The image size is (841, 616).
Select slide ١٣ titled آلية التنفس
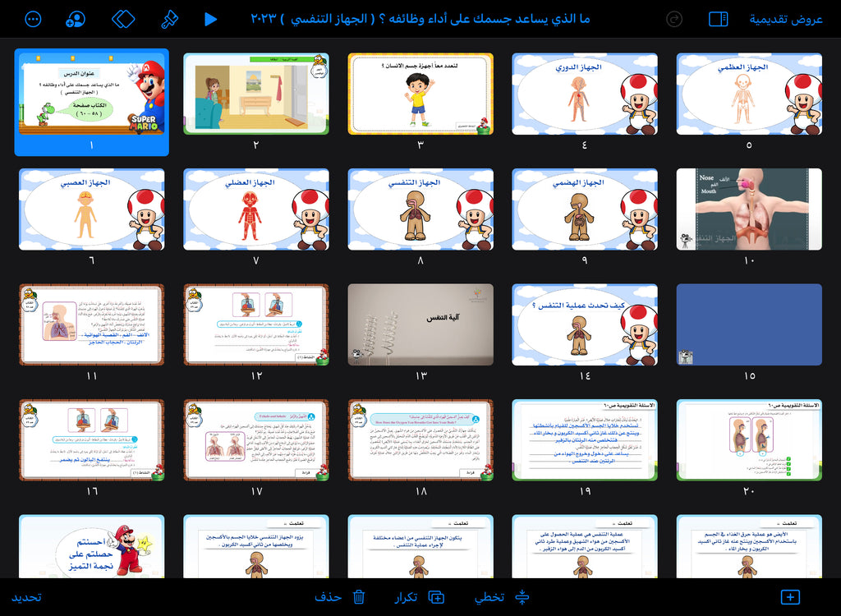pyautogui.click(x=420, y=324)
